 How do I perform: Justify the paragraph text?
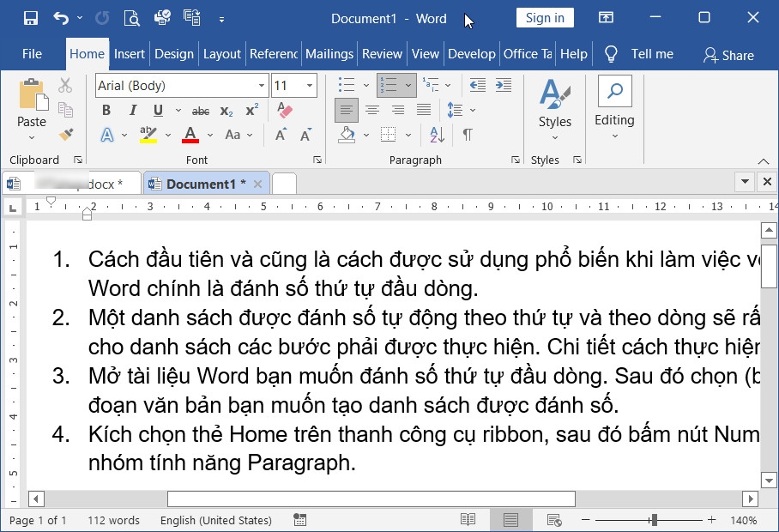424,110
